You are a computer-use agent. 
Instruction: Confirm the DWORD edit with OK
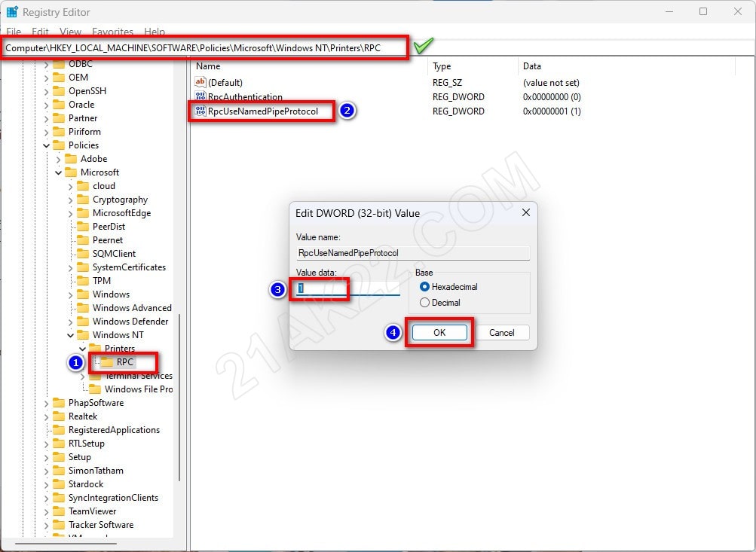pyautogui.click(x=439, y=333)
